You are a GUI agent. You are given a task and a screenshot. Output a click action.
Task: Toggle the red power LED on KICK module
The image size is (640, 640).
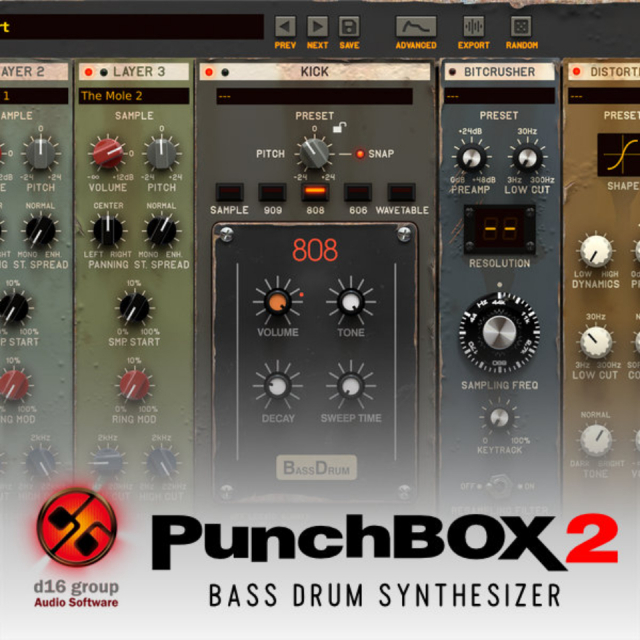pyautogui.click(x=209, y=72)
